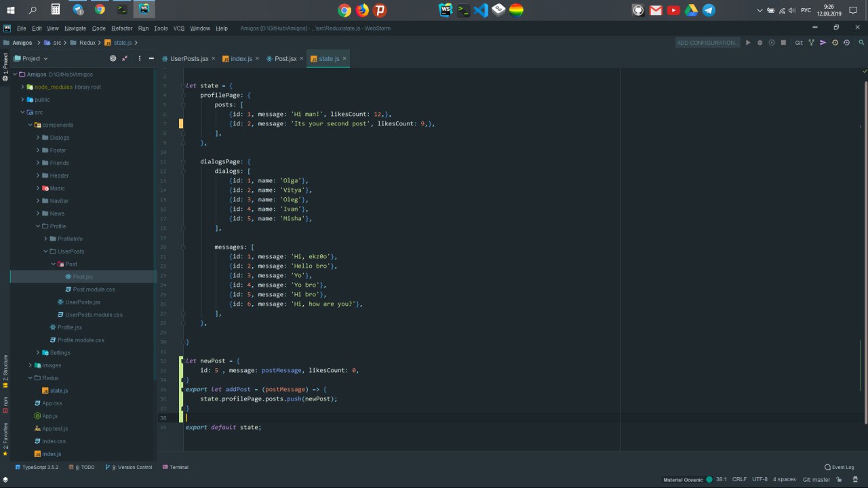868x488 pixels.
Task: Toggle the Terminal tool window
Action: [175, 467]
